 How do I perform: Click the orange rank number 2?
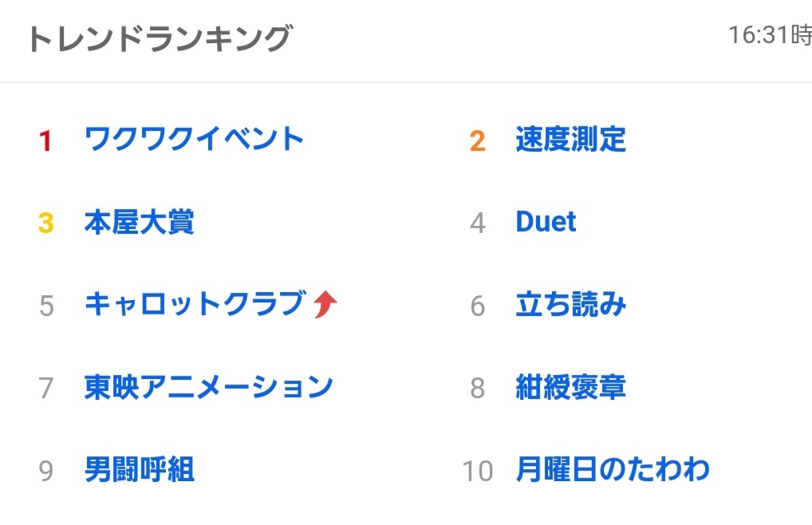pos(478,141)
